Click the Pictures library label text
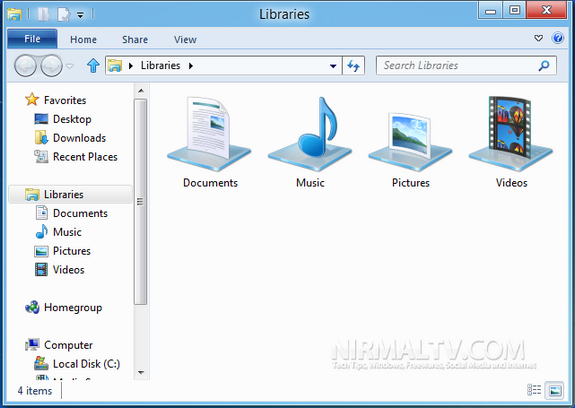Image resolution: width=575 pixels, height=408 pixels. [411, 183]
